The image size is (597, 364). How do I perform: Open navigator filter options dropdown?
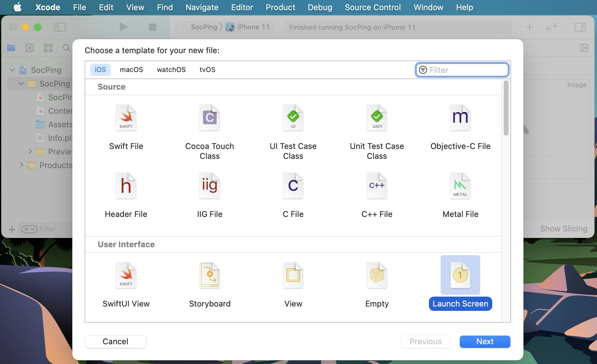tap(29, 229)
